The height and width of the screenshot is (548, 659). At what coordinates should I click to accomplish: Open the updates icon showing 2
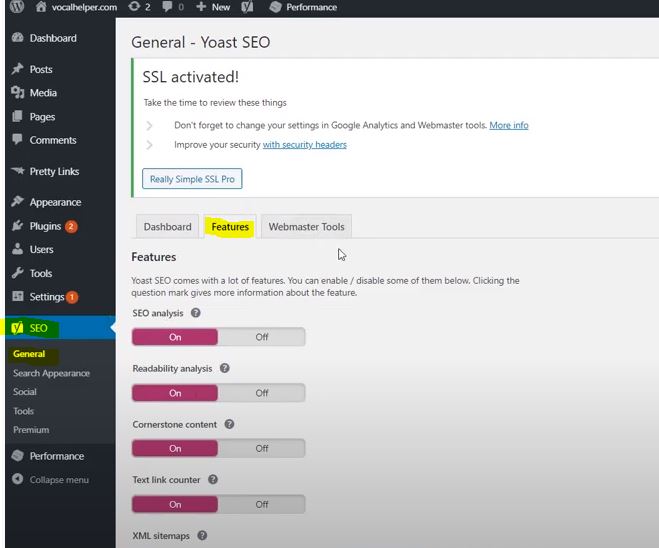(x=134, y=7)
